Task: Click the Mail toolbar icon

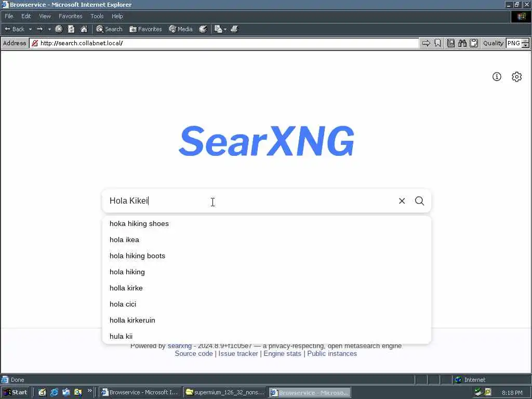Action: [218, 29]
